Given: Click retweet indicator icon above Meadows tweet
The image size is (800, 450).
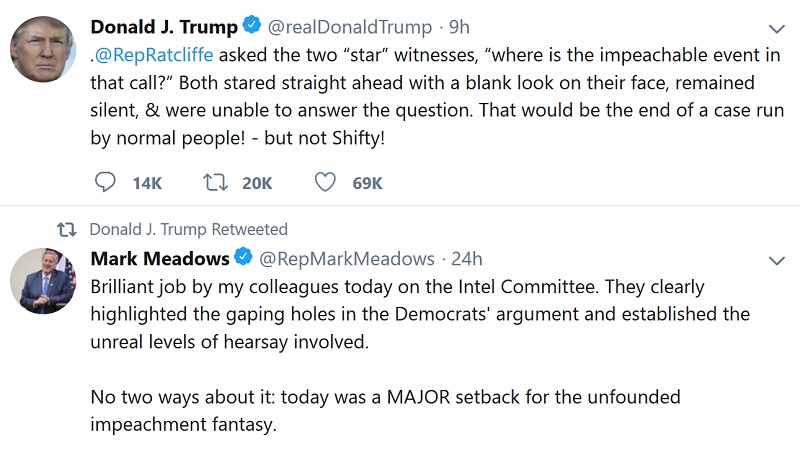Looking at the screenshot, I should click(x=66, y=229).
